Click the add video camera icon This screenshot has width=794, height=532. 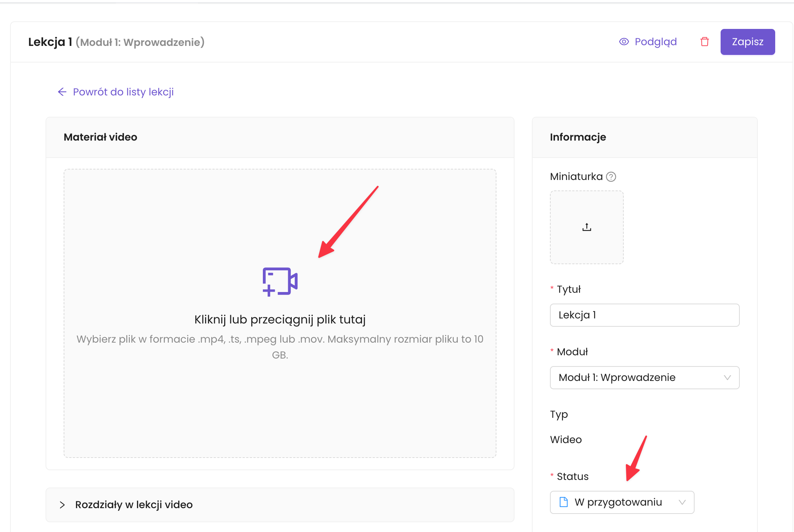click(x=280, y=282)
